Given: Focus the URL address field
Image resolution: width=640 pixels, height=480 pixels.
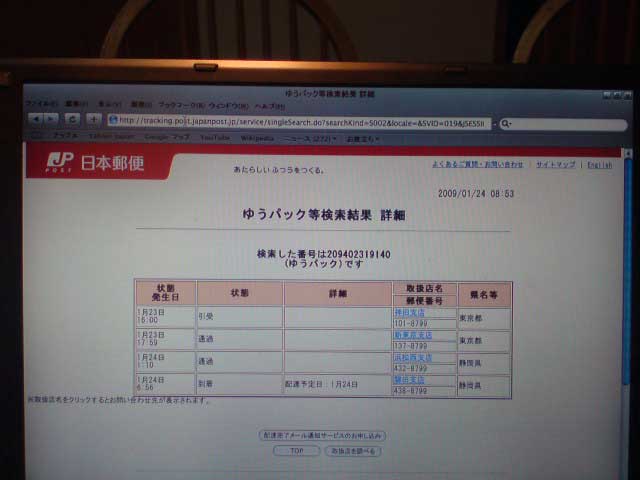Looking at the screenshot, I should pyautogui.click(x=299, y=122).
